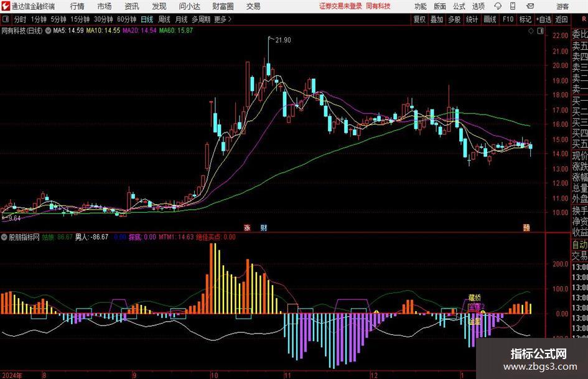
Task: Click the 叠加 overlay button
Action: [x=437, y=19]
